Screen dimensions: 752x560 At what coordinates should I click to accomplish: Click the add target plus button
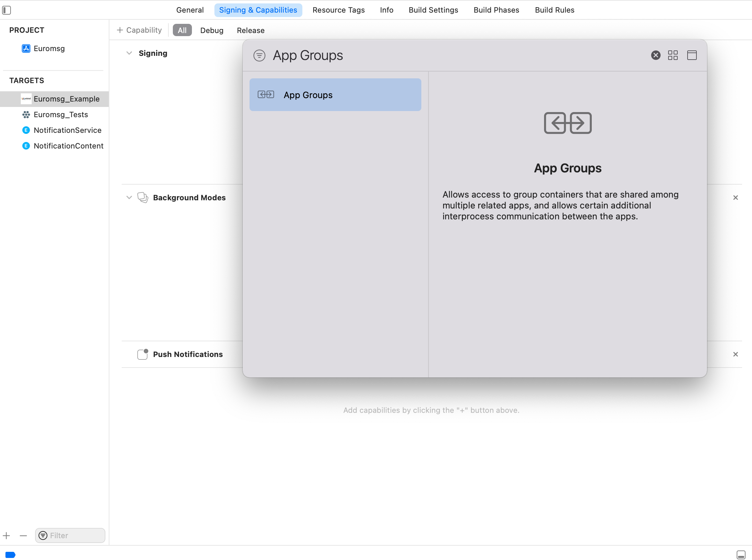point(6,535)
